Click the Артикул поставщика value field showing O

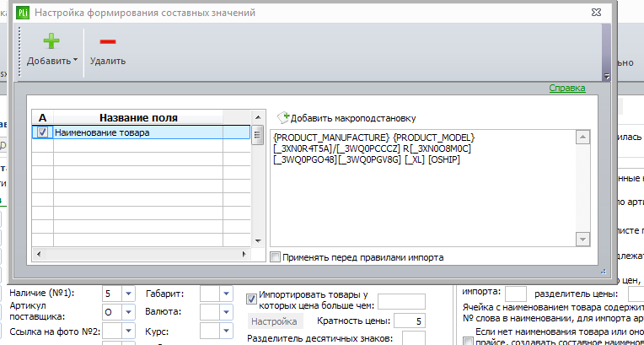pos(113,312)
